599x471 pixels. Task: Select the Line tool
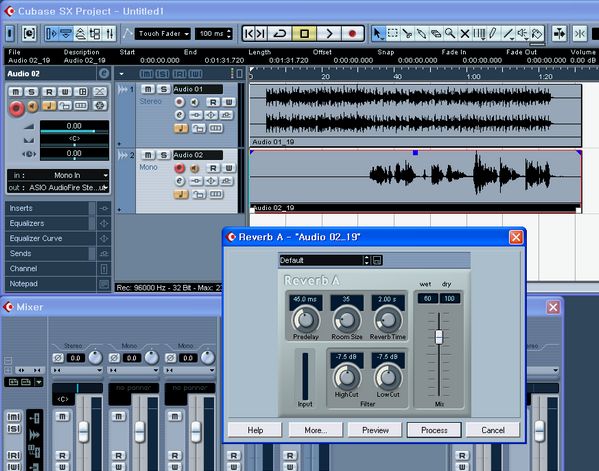(x=508, y=34)
